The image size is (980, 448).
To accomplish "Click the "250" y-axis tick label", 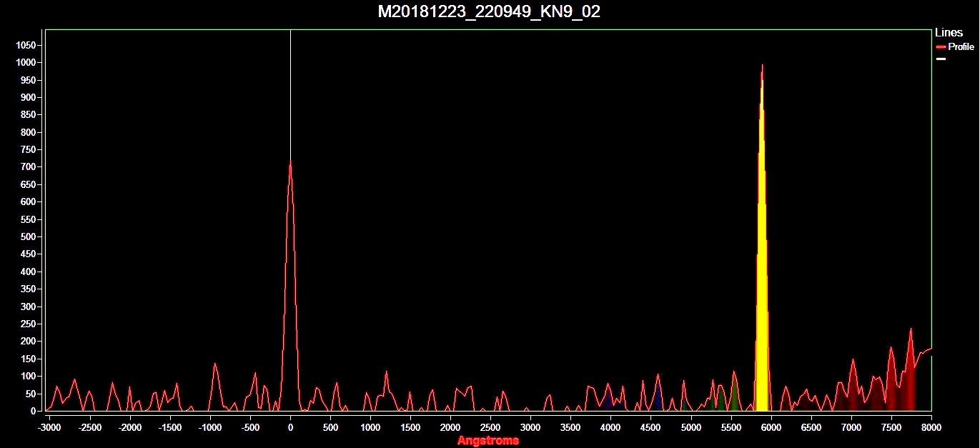I will pos(29,324).
